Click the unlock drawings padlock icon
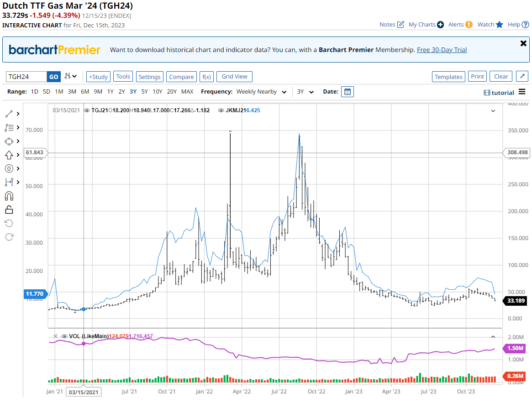Image resolution: width=532 pixels, height=408 pixels. tap(9, 209)
